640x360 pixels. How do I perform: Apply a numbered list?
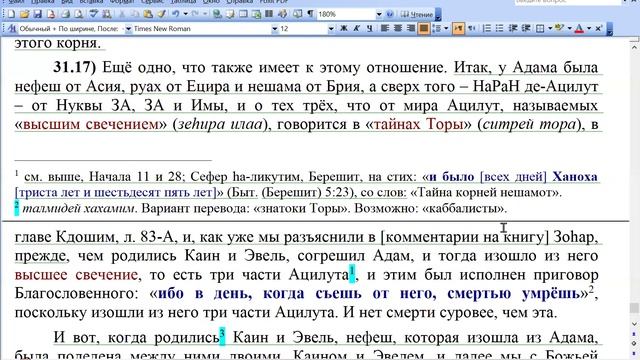pos(487,28)
